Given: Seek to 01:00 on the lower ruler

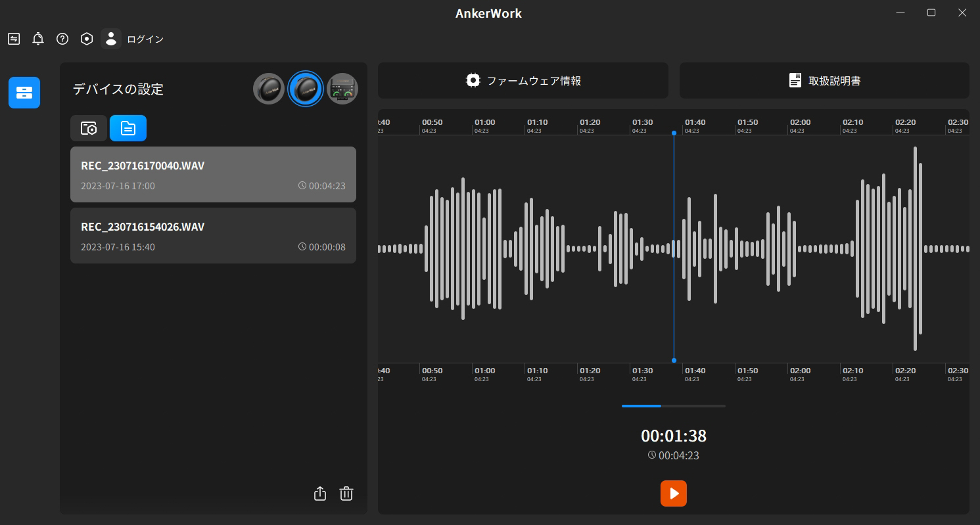Looking at the screenshot, I should 484,371.
